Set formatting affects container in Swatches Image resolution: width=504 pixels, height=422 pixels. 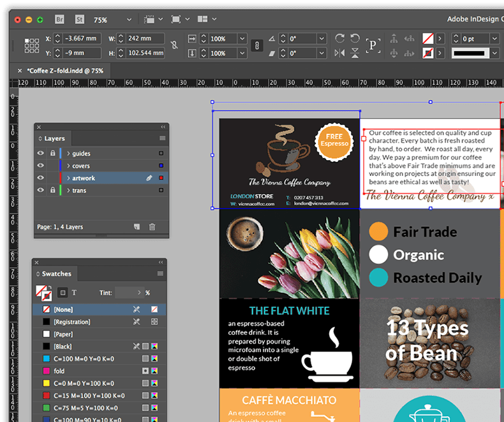[63, 293]
